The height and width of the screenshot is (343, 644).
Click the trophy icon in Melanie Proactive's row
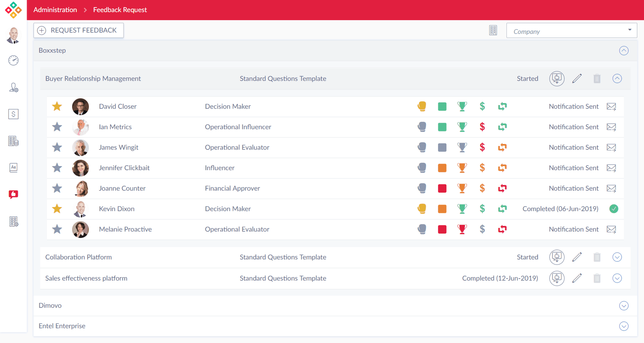pos(462,229)
